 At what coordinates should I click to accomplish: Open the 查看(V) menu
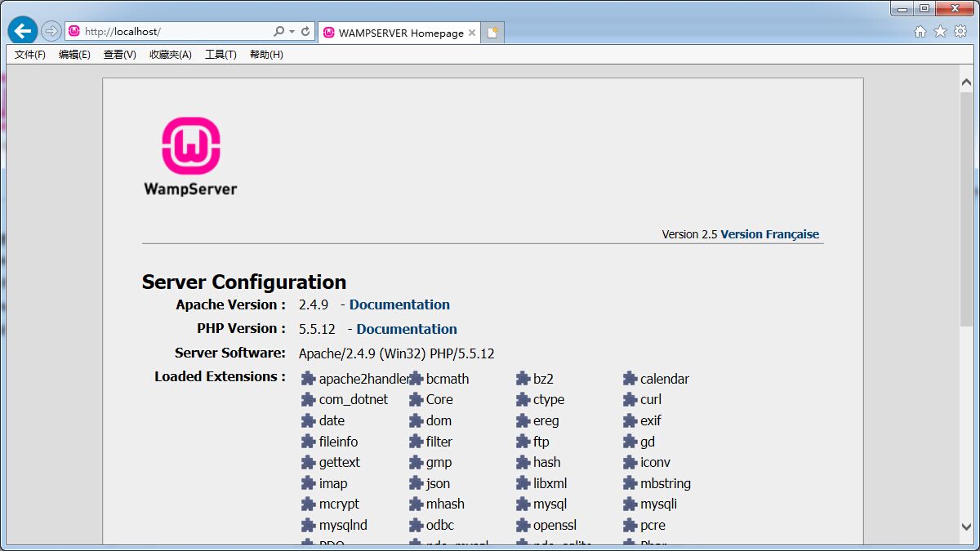[119, 55]
